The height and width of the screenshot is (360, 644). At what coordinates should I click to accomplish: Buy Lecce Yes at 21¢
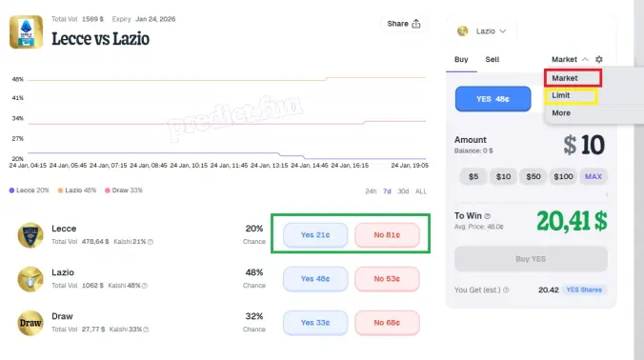(x=315, y=235)
